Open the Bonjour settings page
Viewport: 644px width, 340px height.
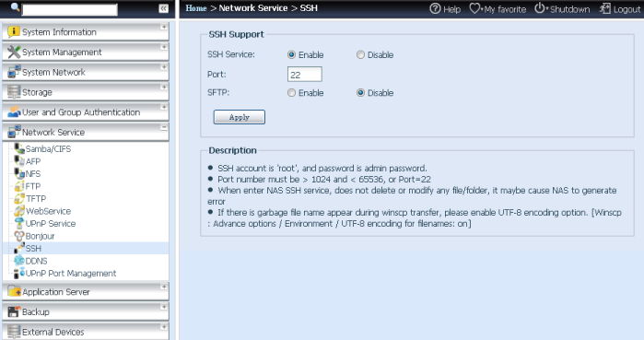pyautogui.click(x=40, y=236)
